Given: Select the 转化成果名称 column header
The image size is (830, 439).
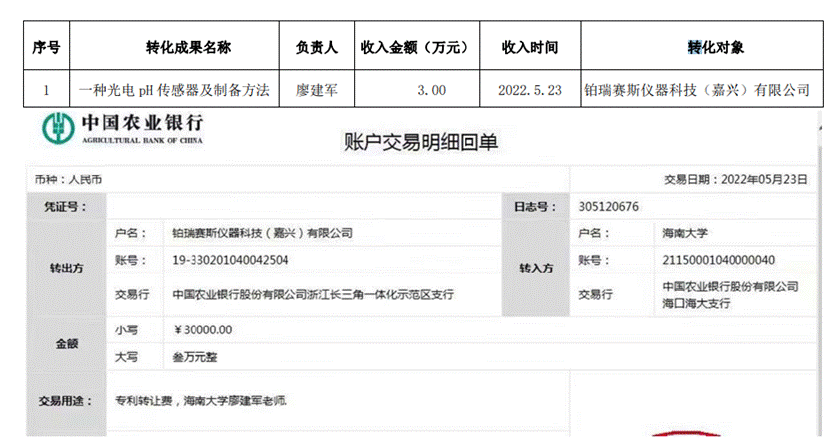Looking at the screenshot, I should pyautogui.click(x=175, y=47).
